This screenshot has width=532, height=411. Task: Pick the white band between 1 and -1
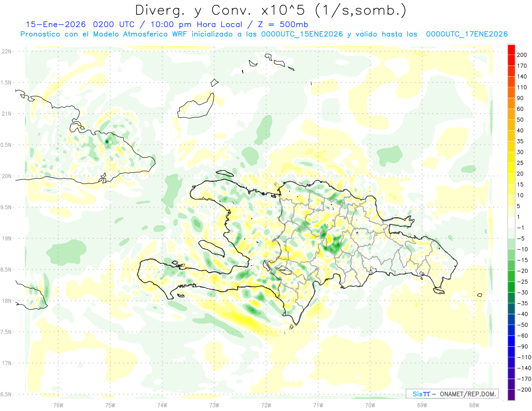click(512, 222)
